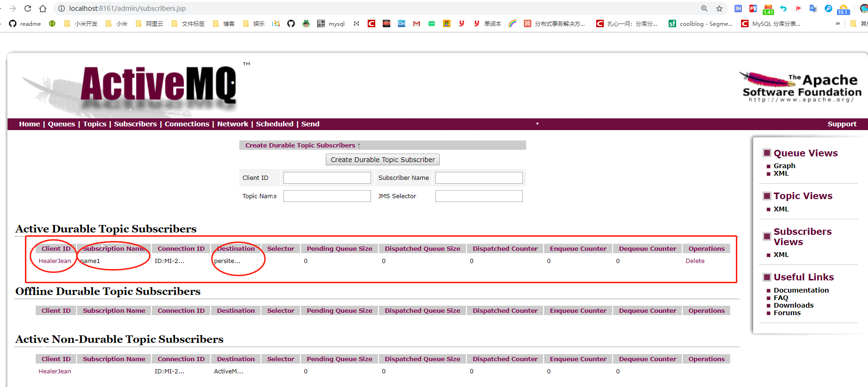
Task: Open the readme GitHub bookmark
Action: coord(25,23)
